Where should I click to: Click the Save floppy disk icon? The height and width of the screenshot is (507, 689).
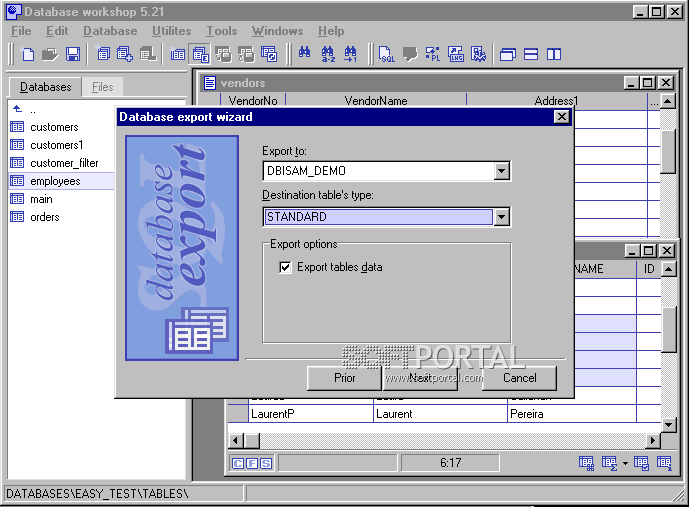click(73, 54)
